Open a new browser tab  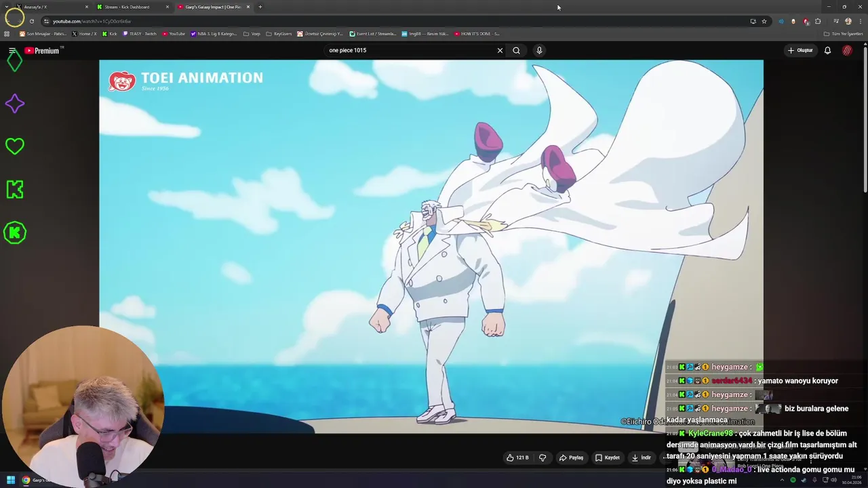coord(260,7)
